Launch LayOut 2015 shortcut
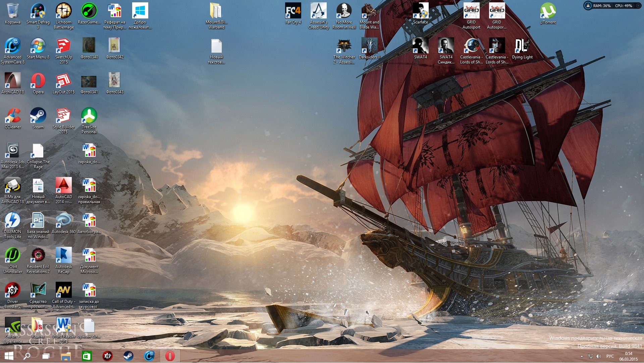 (x=64, y=83)
